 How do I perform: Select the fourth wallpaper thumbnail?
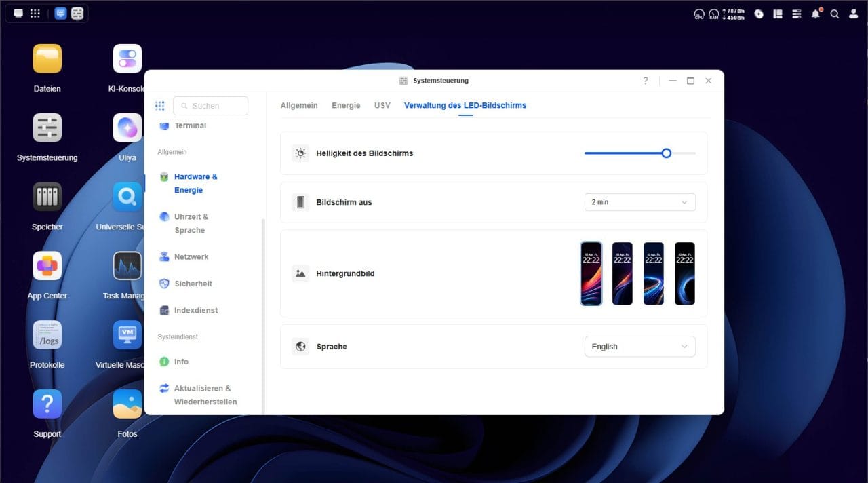[685, 273]
